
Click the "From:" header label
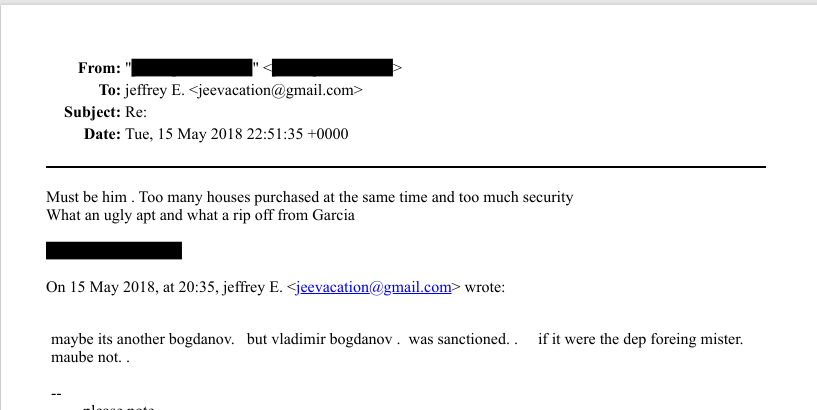(99, 68)
